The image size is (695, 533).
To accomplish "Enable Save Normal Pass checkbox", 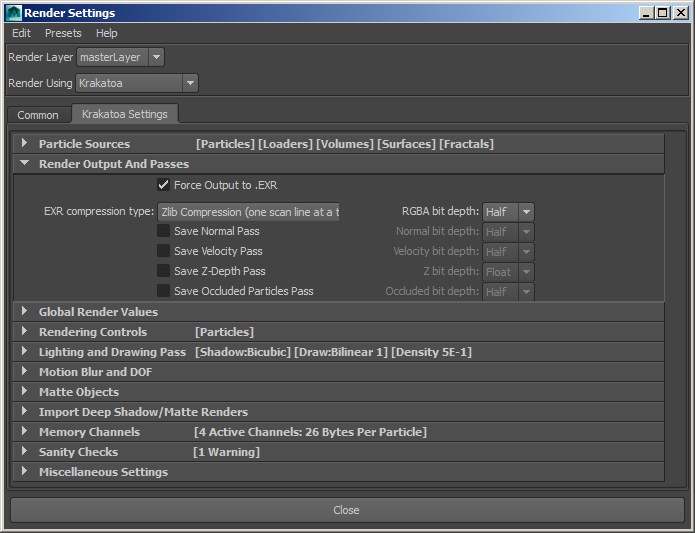I will click(164, 231).
